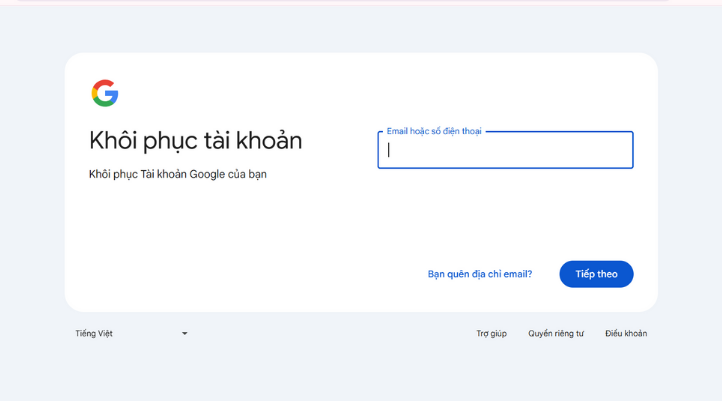Click the 'Khôi phục Tài khoản Google của bạn' subtitle
The width and height of the screenshot is (722, 401).
coord(178,174)
